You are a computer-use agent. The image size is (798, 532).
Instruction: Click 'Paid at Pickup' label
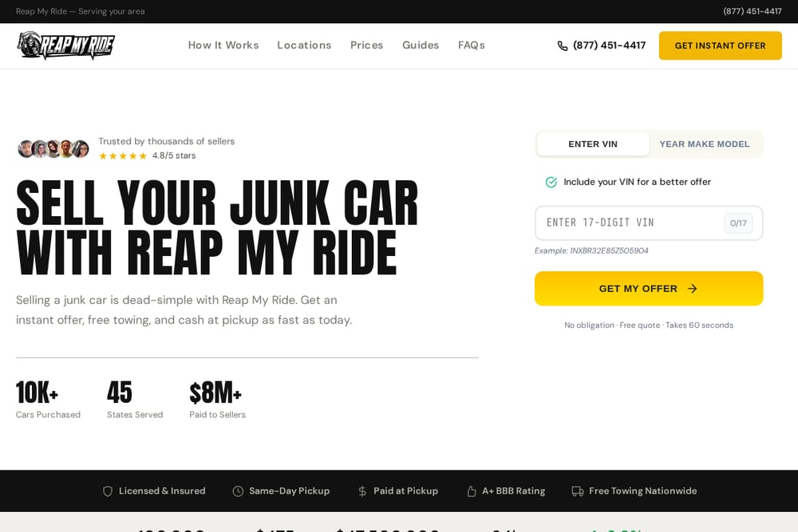pos(405,491)
